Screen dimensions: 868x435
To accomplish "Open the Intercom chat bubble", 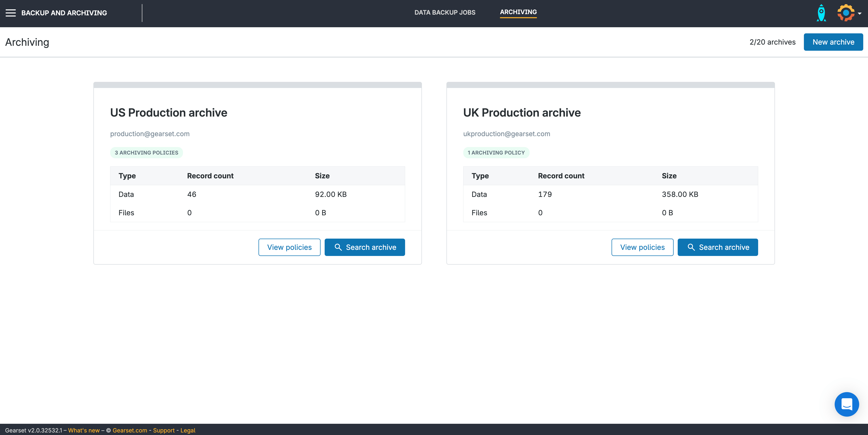I will [x=846, y=404].
